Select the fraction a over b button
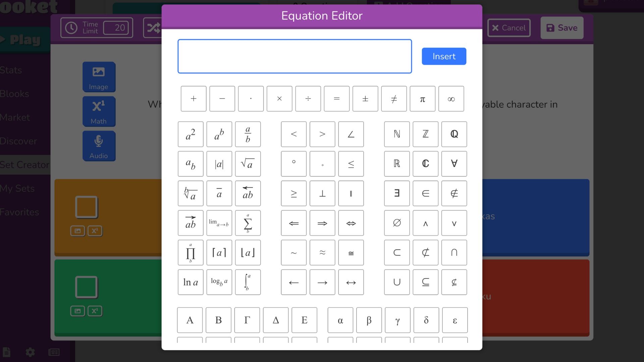The width and height of the screenshot is (644, 362). pyautogui.click(x=248, y=134)
